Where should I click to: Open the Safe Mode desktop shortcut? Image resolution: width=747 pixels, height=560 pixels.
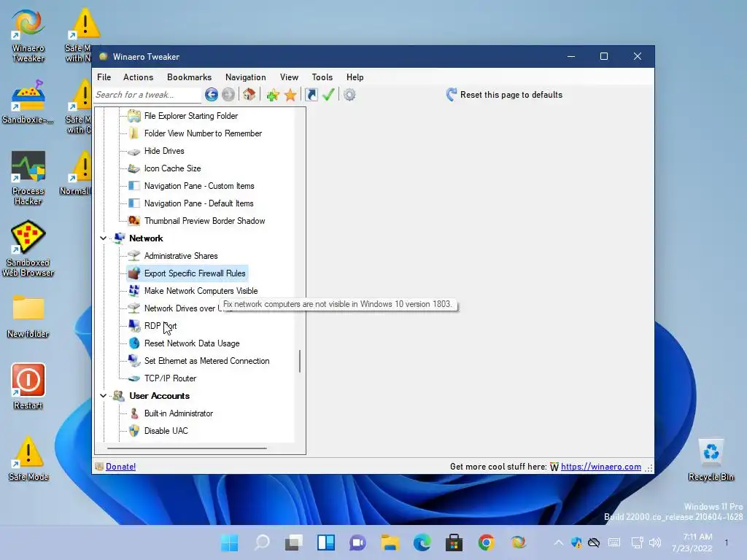[x=28, y=459]
